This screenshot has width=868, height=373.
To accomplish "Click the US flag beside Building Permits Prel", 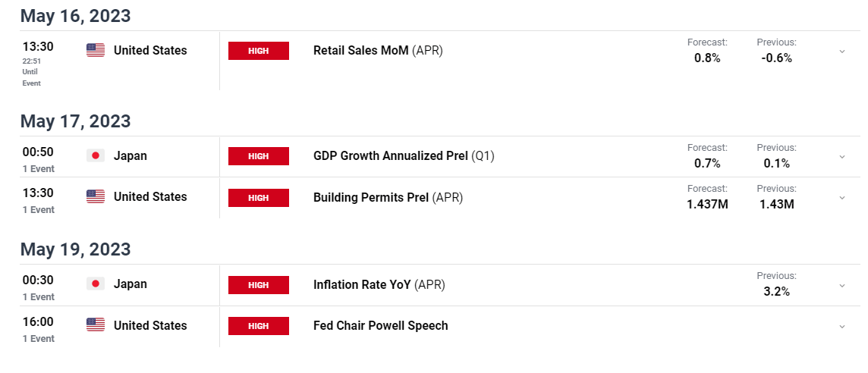I will (x=95, y=197).
